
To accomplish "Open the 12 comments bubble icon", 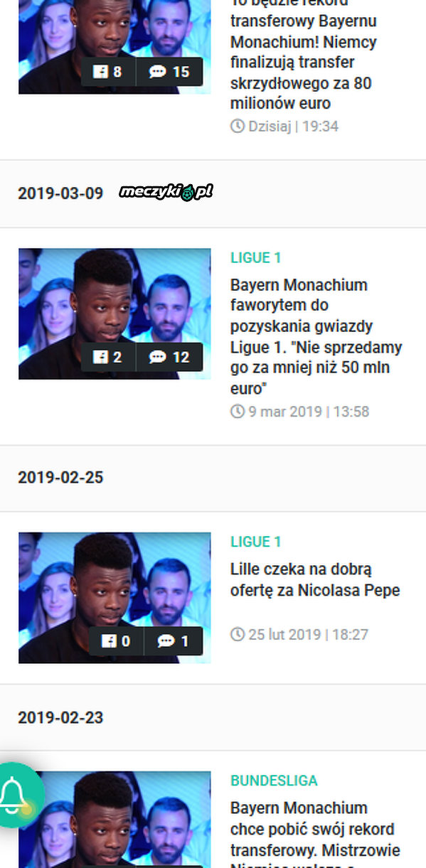I will [x=158, y=357].
